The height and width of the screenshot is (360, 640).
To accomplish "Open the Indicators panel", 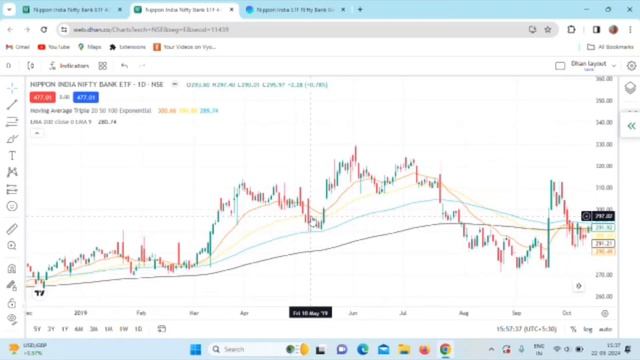I will tap(69, 66).
